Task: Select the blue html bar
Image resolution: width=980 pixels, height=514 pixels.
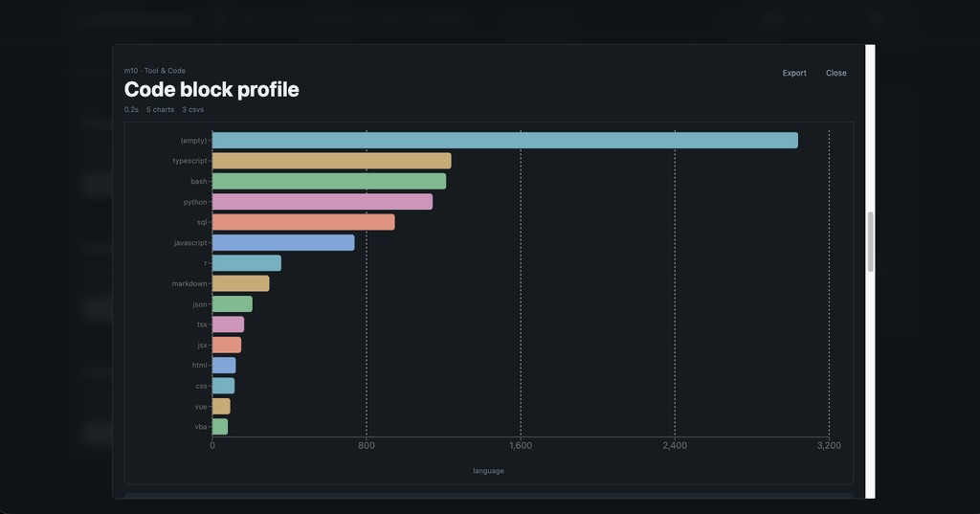Action: (223, 366)
